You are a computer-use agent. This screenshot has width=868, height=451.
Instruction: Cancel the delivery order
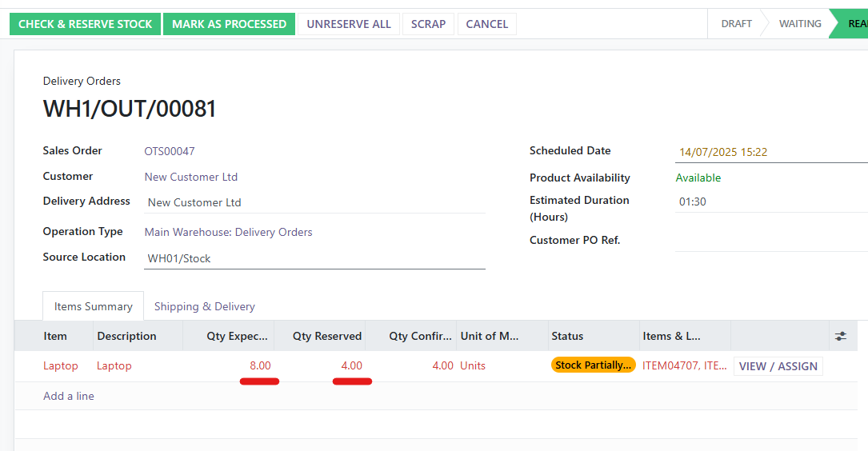tap(486, 24)
